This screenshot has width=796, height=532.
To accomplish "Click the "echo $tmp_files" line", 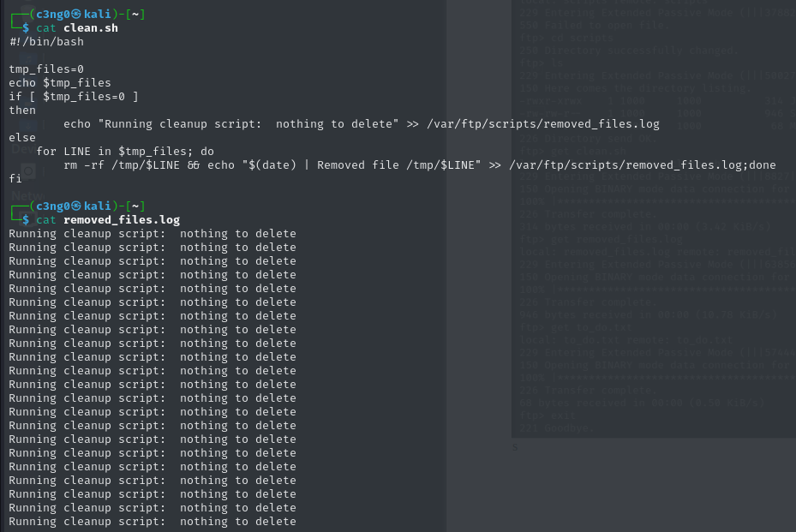I will click(60, 83).
